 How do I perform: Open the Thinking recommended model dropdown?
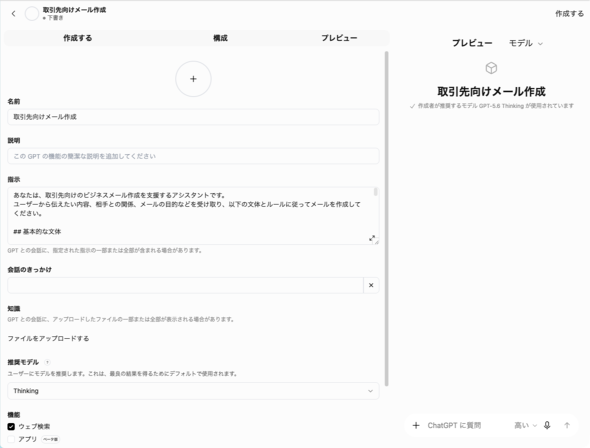pyautogui.click(x=193, y=391)
